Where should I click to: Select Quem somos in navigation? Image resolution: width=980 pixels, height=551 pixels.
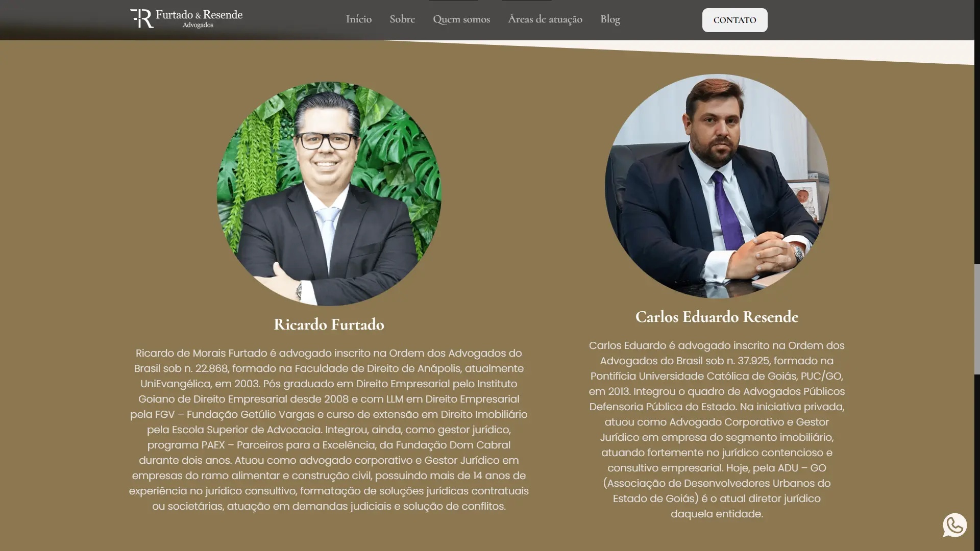click(x=461, y=19)
